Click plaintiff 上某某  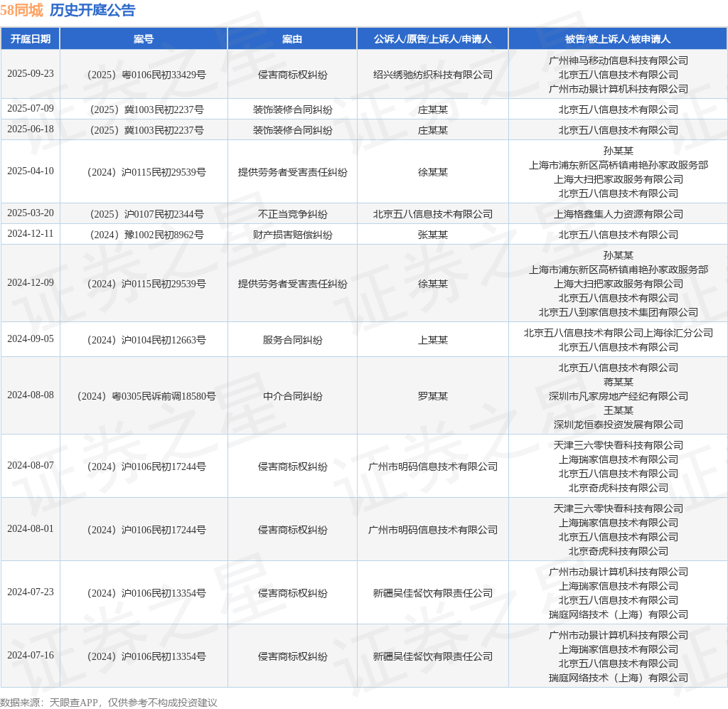[433, 340]
